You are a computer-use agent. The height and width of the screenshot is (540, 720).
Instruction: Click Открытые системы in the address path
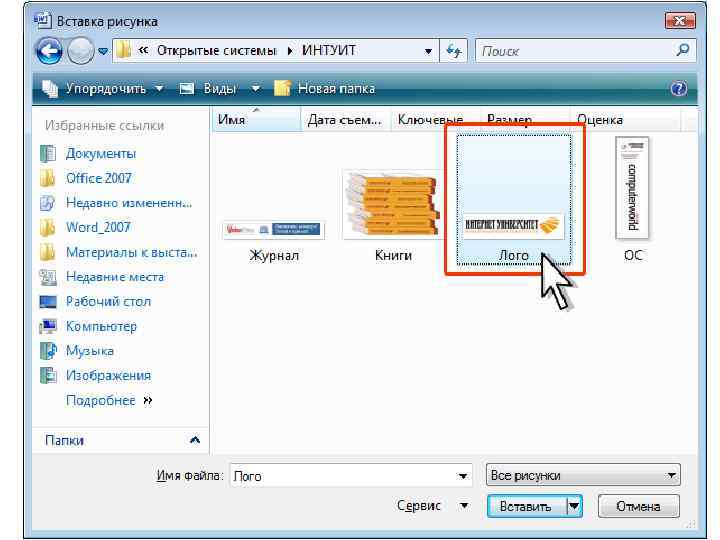pos(216,51)
